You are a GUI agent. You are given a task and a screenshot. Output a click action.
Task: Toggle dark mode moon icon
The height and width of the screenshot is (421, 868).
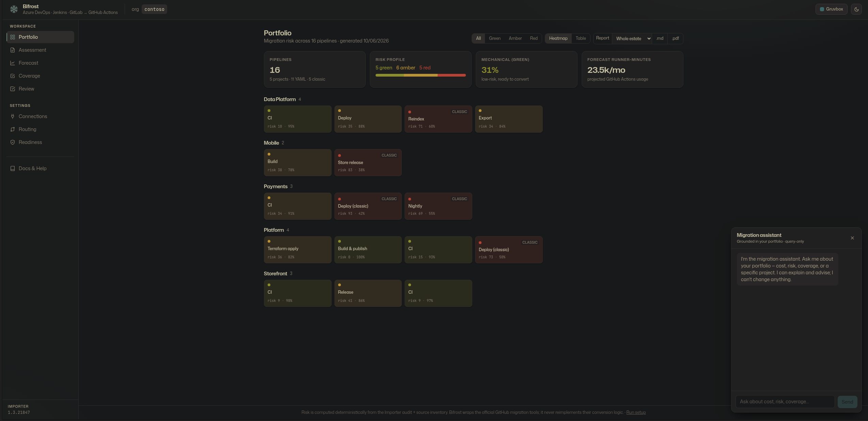tap(856, 9)
